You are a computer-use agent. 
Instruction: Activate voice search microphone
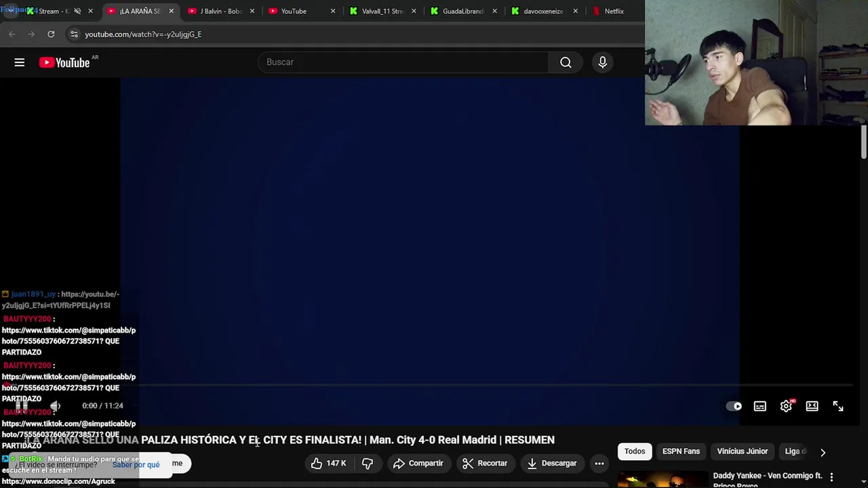click(602, 62)
